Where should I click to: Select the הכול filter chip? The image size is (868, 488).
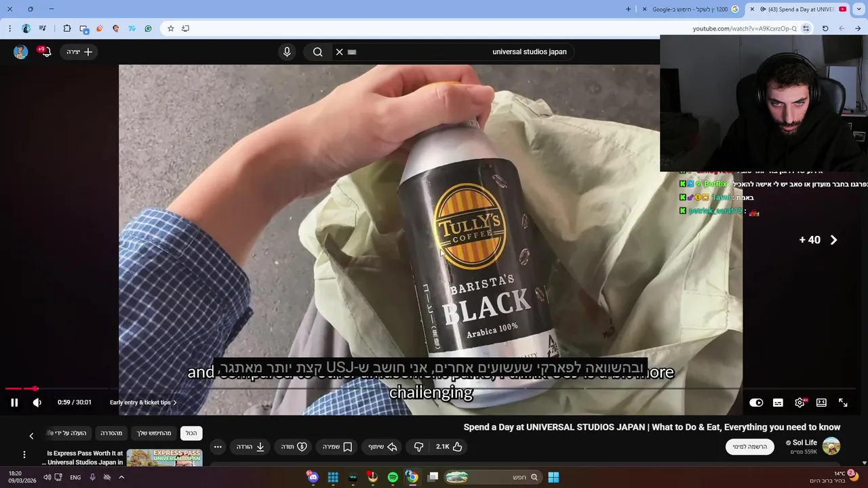[191, 433]
